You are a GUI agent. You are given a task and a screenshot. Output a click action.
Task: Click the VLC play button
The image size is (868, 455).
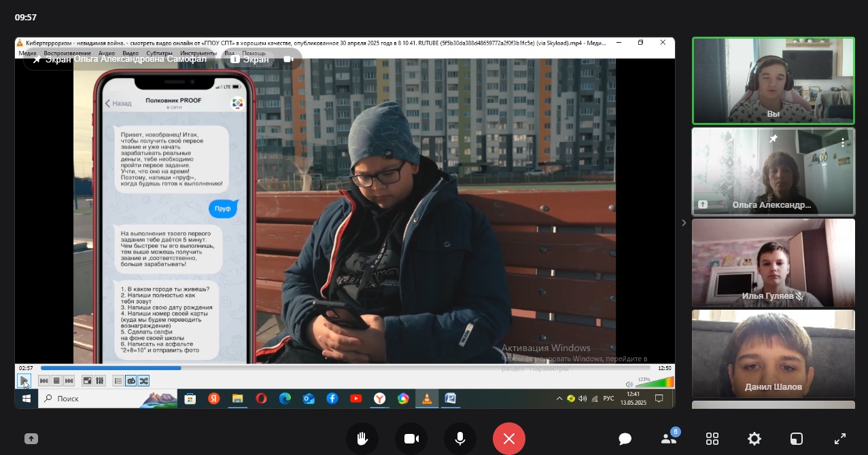tap(24, 381)
